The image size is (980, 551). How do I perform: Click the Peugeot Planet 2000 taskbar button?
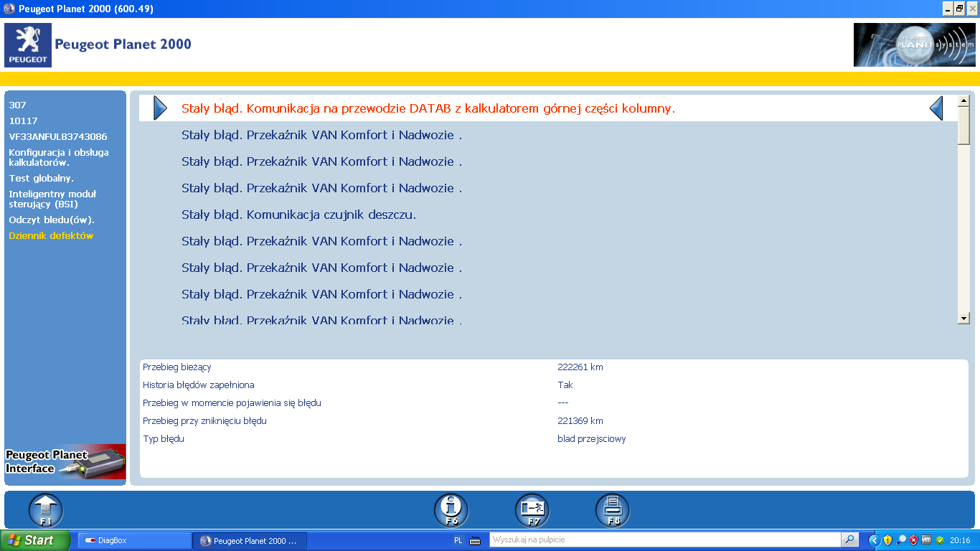(x=250, y=540)
